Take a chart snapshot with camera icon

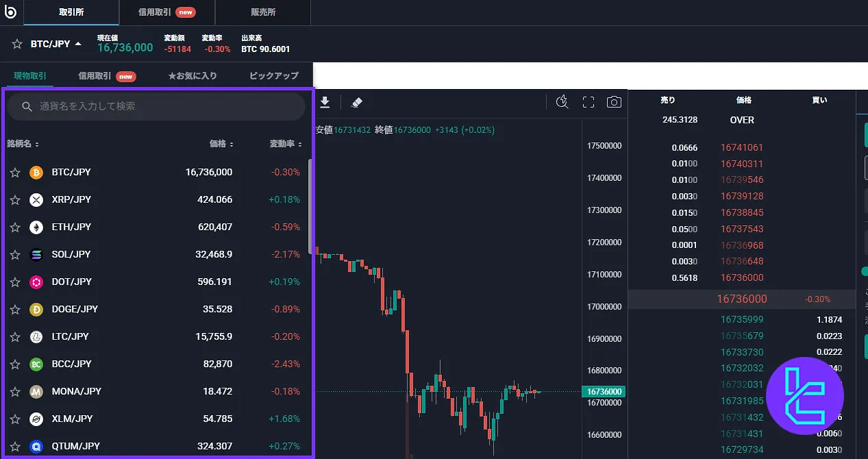[x=614, y=102]
